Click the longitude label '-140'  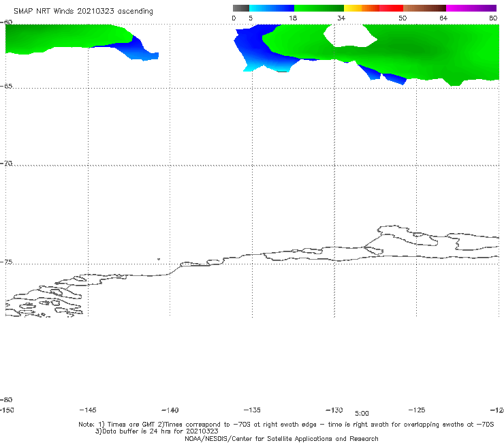pos(170,410)
